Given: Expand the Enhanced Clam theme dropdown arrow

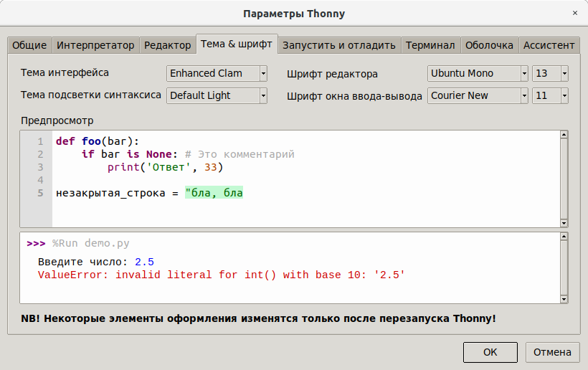Looking at the screenshot, I should click(263, 73).
